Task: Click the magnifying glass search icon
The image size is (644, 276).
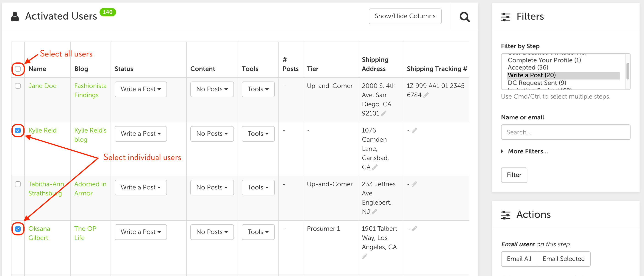Action: pos(464,17)
